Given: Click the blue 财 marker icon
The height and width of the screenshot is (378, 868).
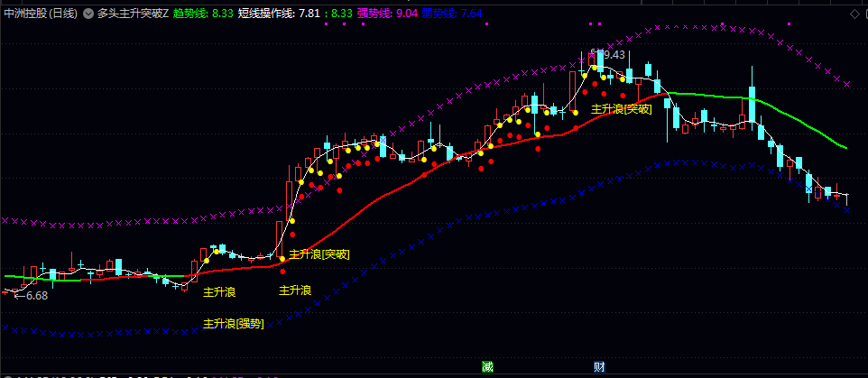Looking at the screenshot, I should pyautogui.click(x=599, y=367).
